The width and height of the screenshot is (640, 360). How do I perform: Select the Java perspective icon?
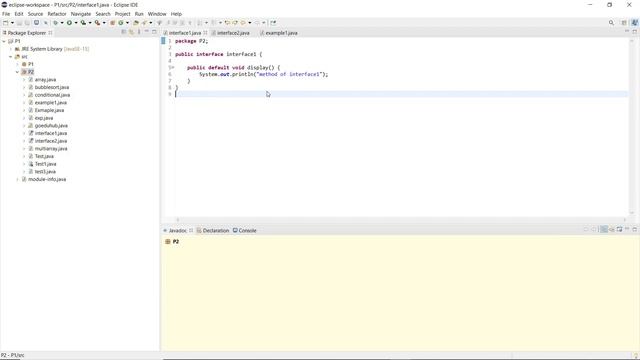pyautogui.click(x=635, y=23)
